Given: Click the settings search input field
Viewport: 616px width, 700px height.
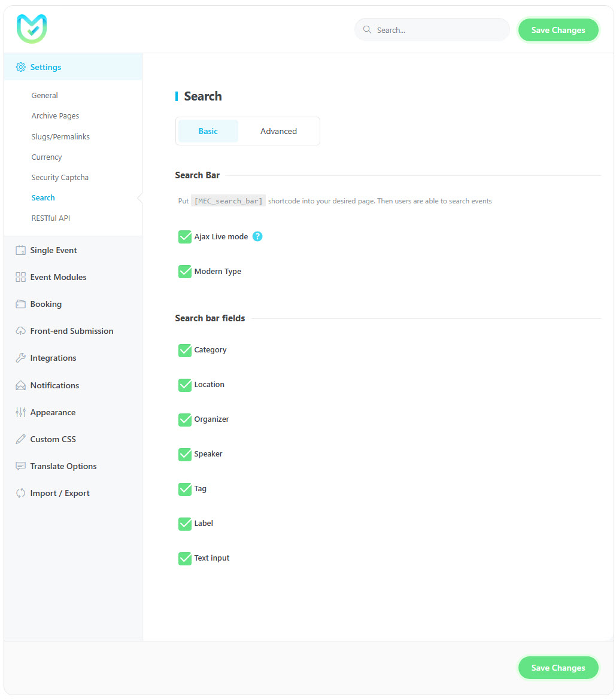Looking at the screenshot, I should click(437, 30).
